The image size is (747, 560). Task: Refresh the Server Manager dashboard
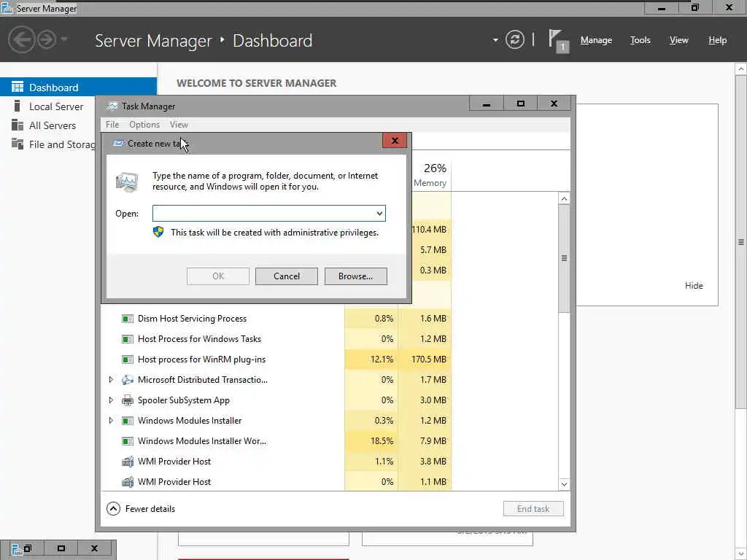pos(514,39)
